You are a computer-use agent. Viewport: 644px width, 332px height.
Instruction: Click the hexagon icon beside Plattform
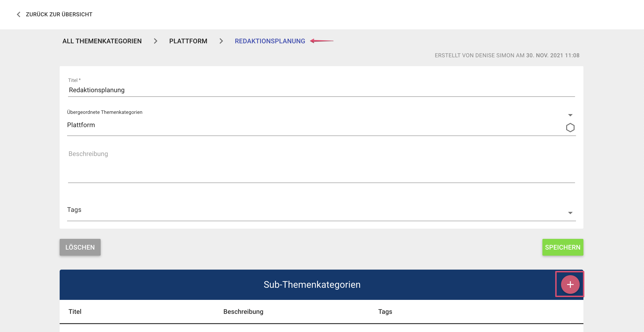click(570, 128)
